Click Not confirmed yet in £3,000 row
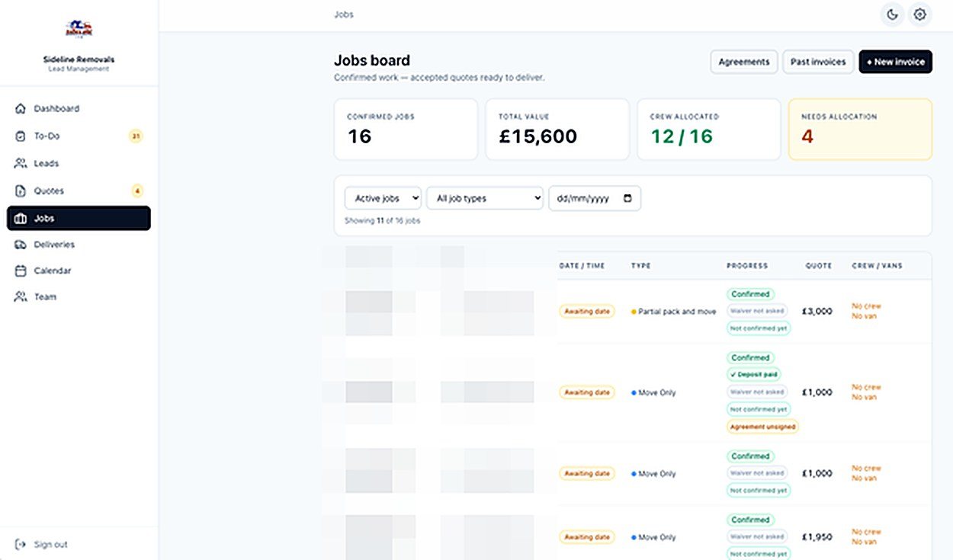The image size is (953, 560). [759, 329]
